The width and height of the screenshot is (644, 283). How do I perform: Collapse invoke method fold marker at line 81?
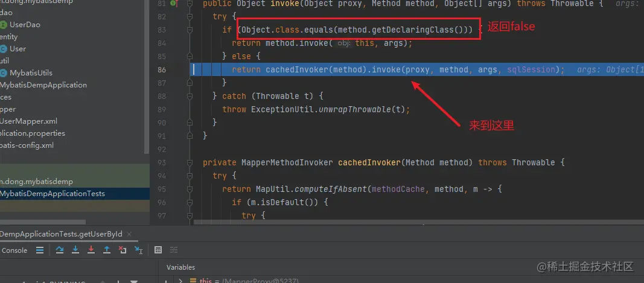(x=190, y=4)
